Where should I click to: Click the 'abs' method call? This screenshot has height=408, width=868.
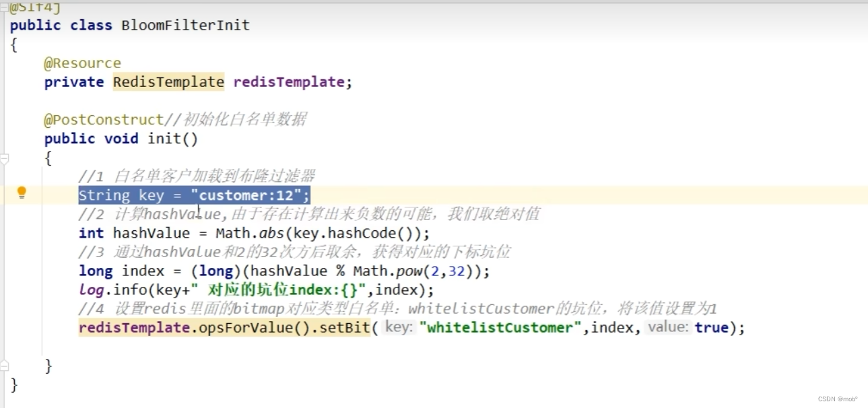click(x=271, y=233)
